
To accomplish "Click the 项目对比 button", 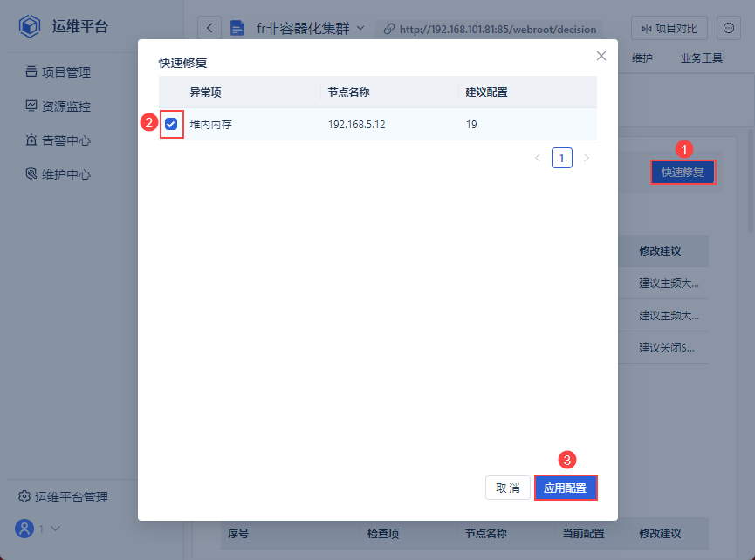I will pos(669,29).
